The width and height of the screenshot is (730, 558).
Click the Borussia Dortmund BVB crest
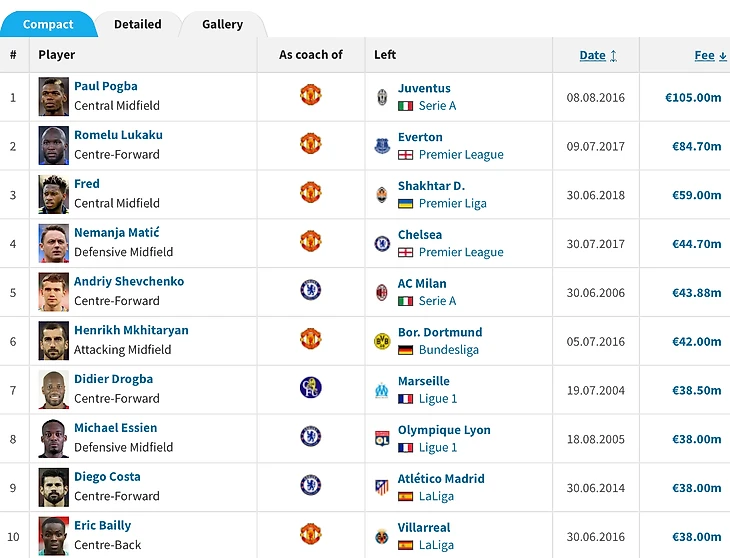382,341
